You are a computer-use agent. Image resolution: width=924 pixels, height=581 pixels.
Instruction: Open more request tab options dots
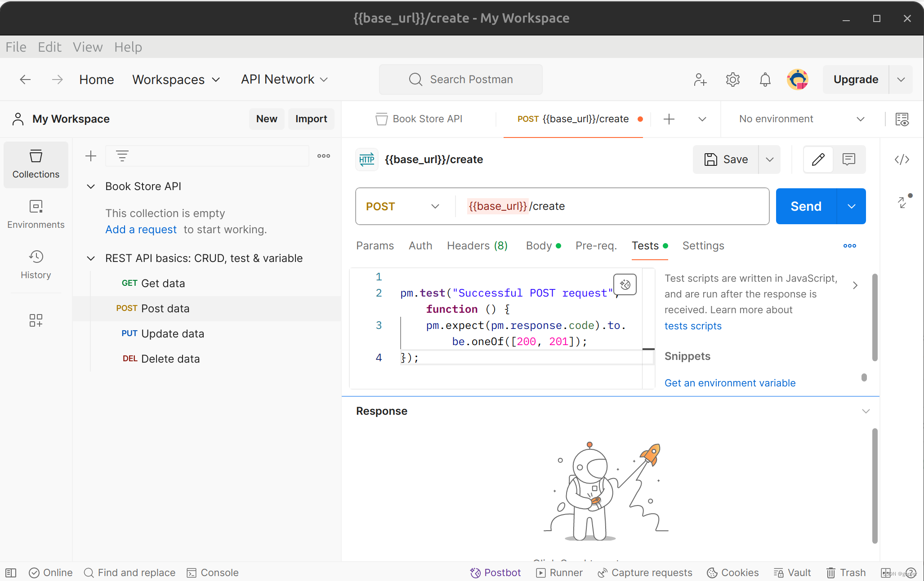coord(850,246)
